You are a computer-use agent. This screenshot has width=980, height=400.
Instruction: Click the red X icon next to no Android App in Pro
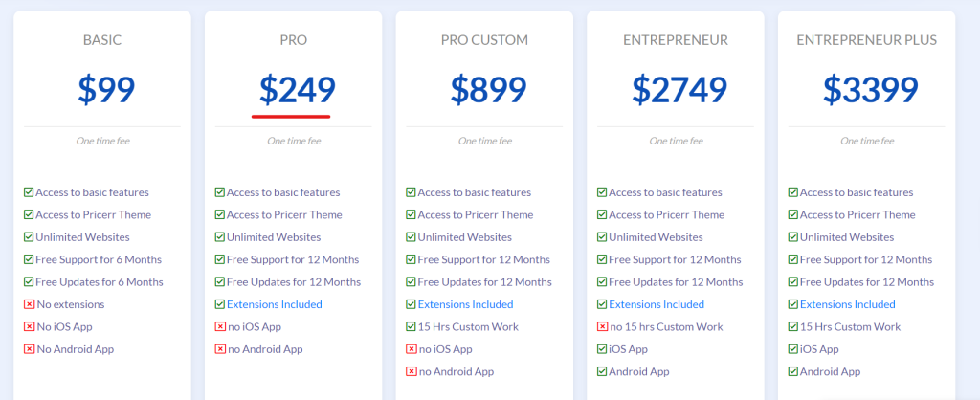pyautogui.click(x=220, y=349)
